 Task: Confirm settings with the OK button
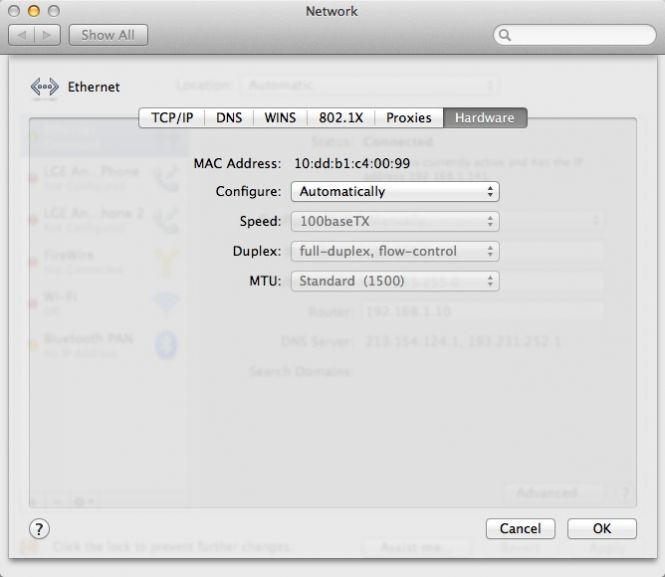click(602, 529)
